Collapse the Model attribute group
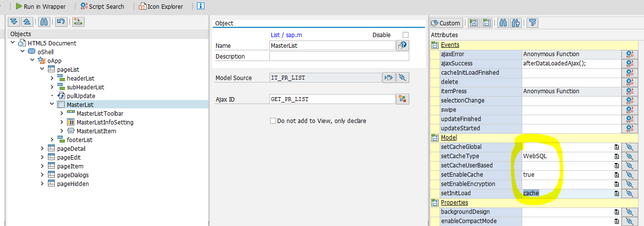Image resolution: width=644 pixels, height=226 pixels. point(435,138)
